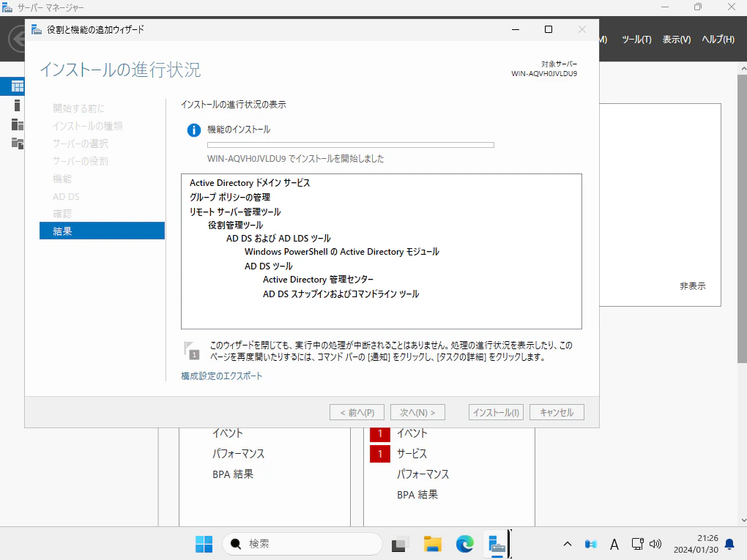Click the インストール(I) button
The image size is (747, 560).
[x=496, y=412]
